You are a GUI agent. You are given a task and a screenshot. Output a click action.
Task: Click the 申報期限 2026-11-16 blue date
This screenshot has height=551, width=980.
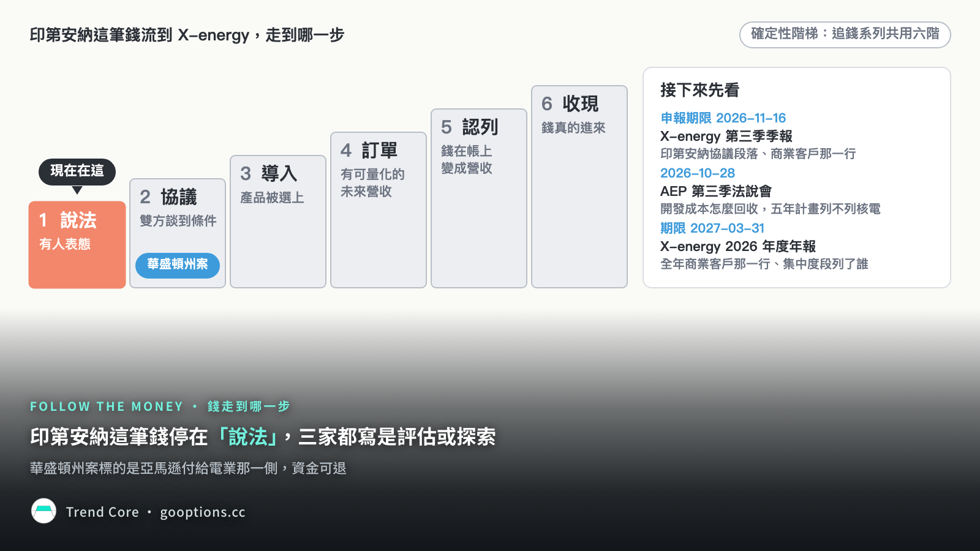(723, 118)
